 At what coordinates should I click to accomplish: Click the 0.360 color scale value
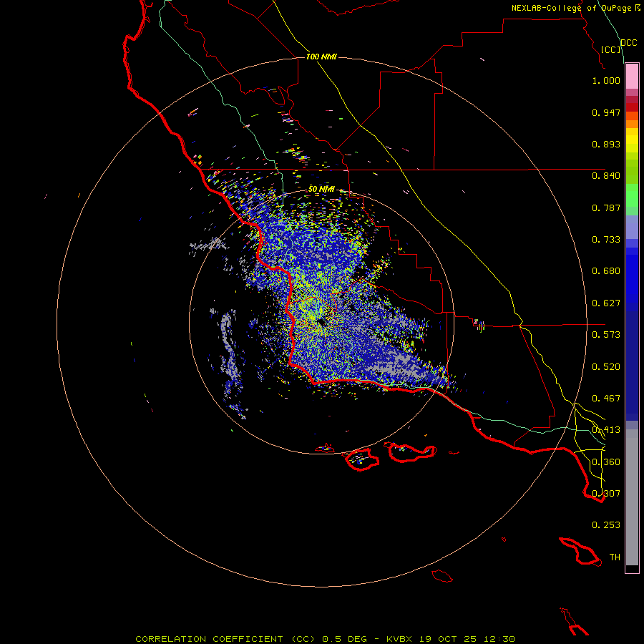(x=606, y=462)
